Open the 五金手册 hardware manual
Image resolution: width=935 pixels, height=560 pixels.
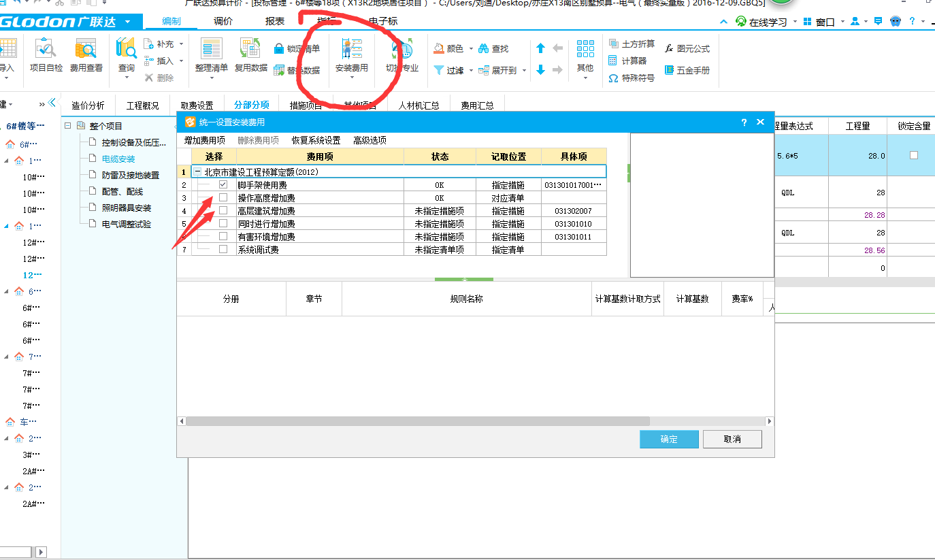687,70
